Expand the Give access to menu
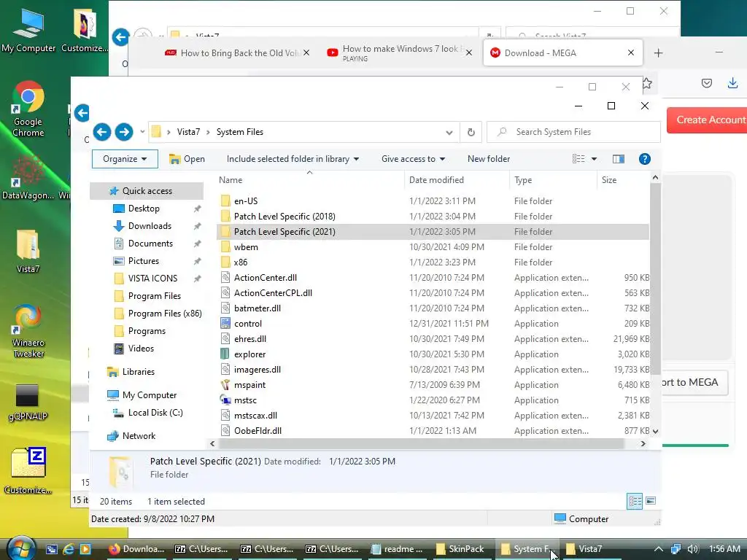This screenshot has height=560, width=747. coord(413,159)
